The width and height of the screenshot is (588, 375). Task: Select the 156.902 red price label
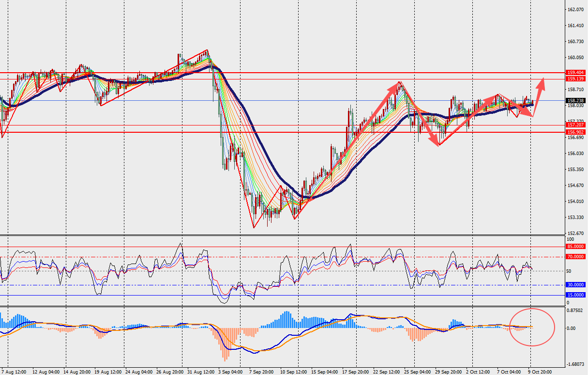point(574,132)
